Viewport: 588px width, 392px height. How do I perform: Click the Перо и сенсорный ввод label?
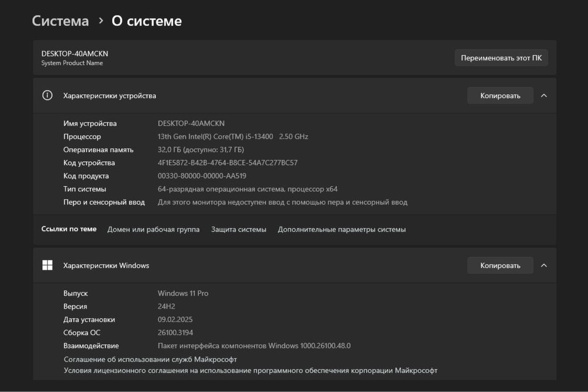click(104, 202)
